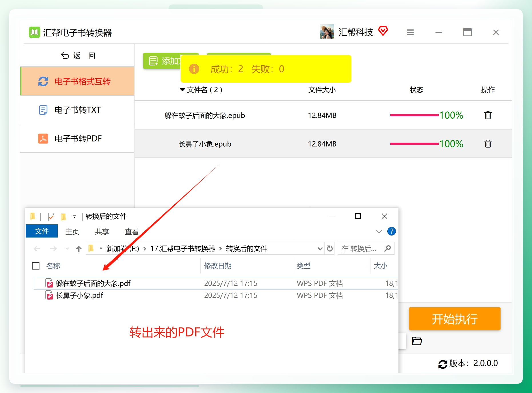This screenshot has width=532, height=393.
Task: Select row 躲在蚊子后面的大象.epub
Action: pos(323,115)
